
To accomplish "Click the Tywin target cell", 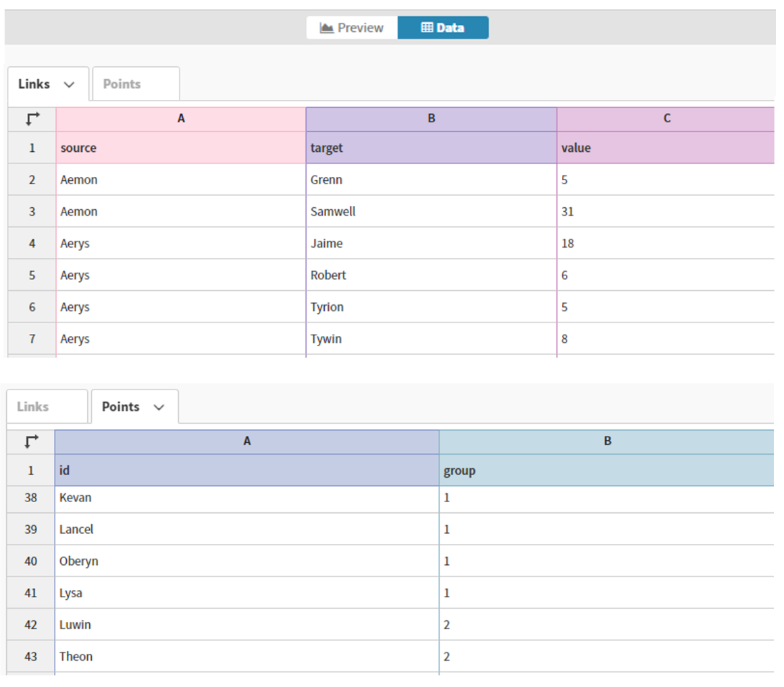I will pos(432,339).
